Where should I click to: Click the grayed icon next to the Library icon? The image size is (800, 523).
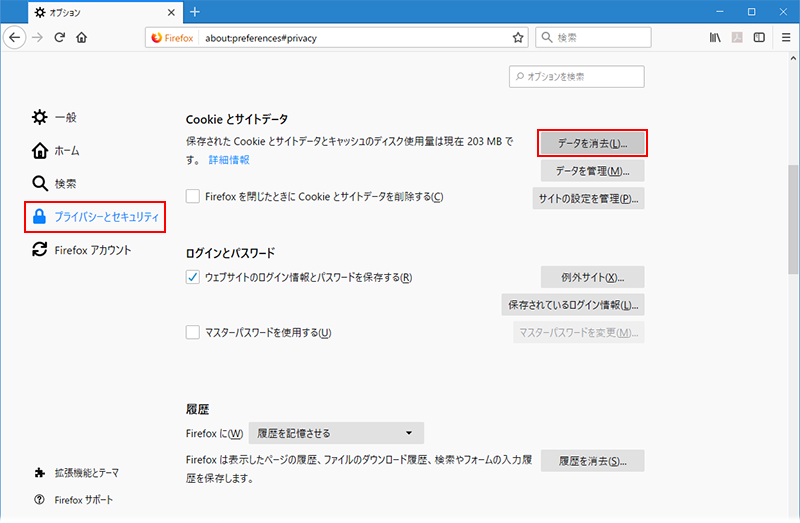pos(737,37)
